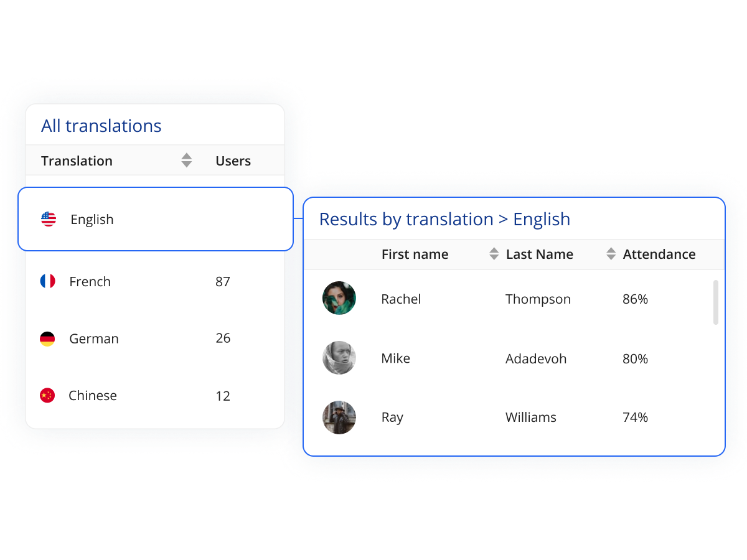The height and width of the screenshot is (560, 747).
Task: Click the German flag icon
Action: click(x=48, y=338)
